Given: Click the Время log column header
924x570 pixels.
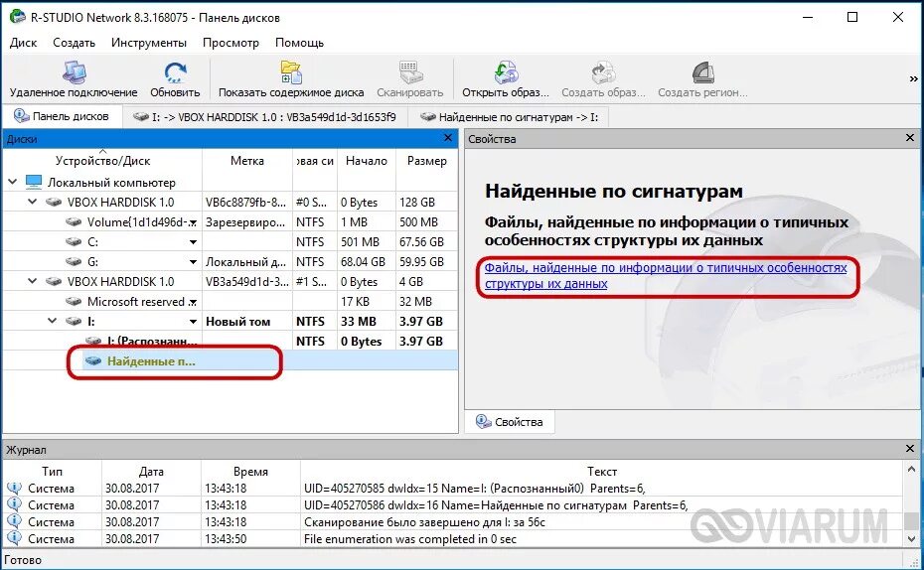Looking at the screenshot, I should click(x=250, y=471).
